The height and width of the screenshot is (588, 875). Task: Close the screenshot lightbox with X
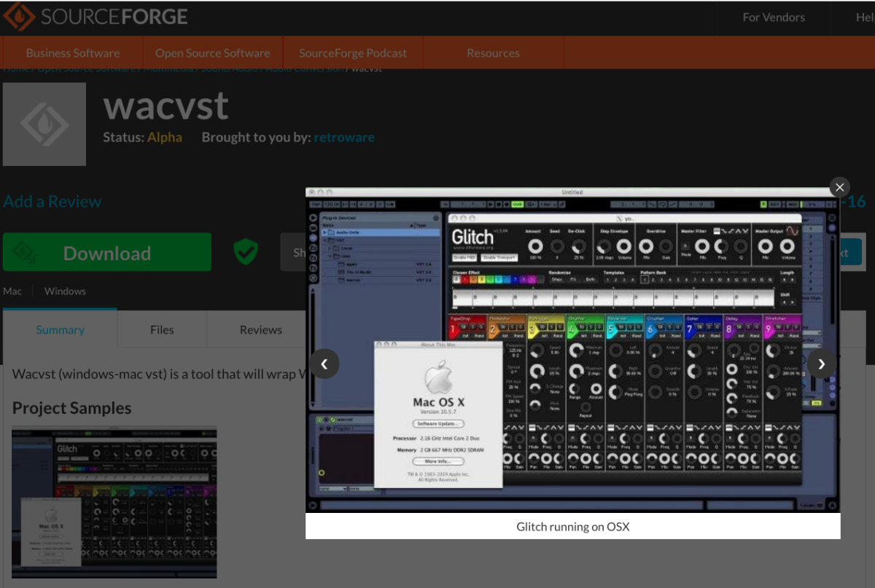(839, 187)
